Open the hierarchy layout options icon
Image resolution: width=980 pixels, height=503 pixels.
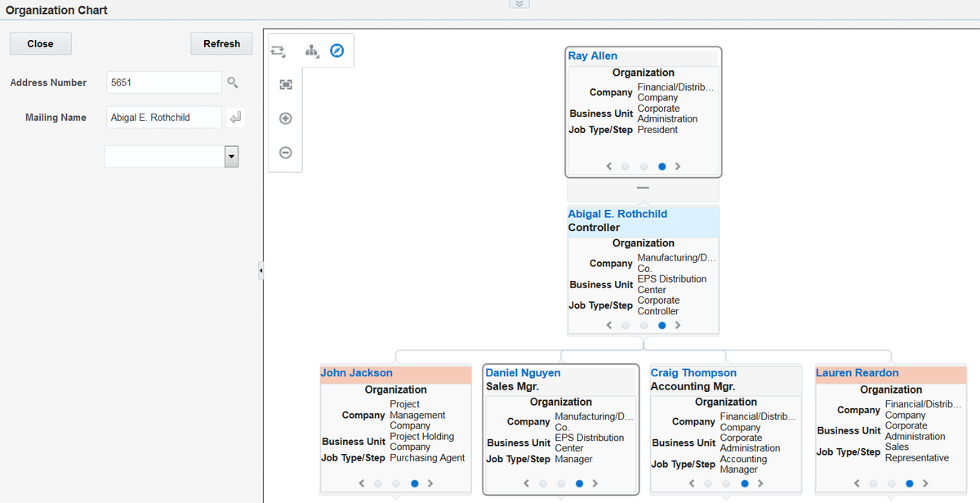(x=312, y=51)
